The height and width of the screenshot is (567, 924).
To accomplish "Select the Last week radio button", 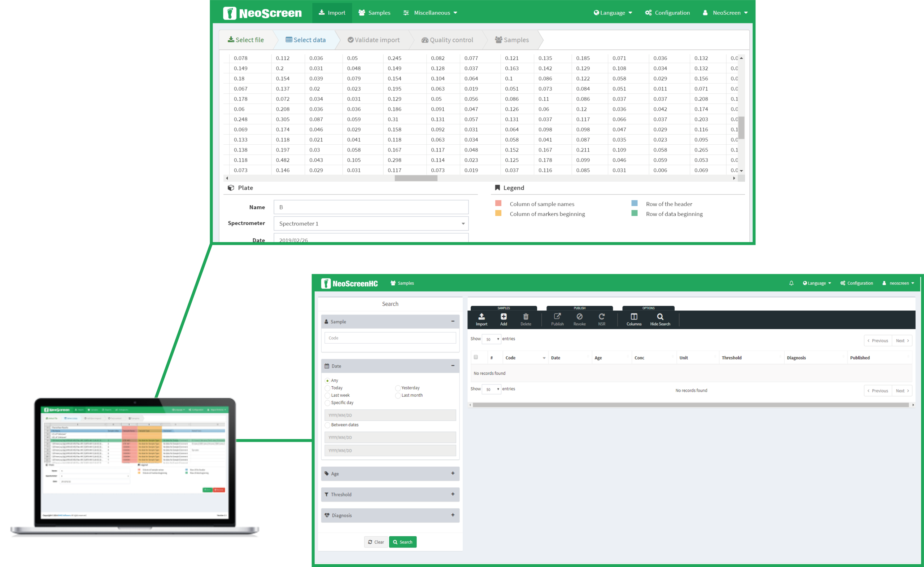I will point(327,396).
